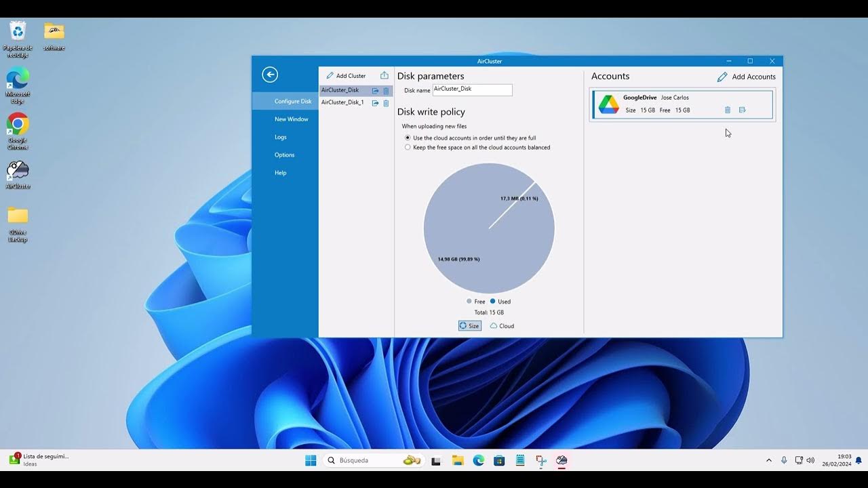868x488 pixels.
Task: Click Add Accounts pencil button
Action: [747, 77]
